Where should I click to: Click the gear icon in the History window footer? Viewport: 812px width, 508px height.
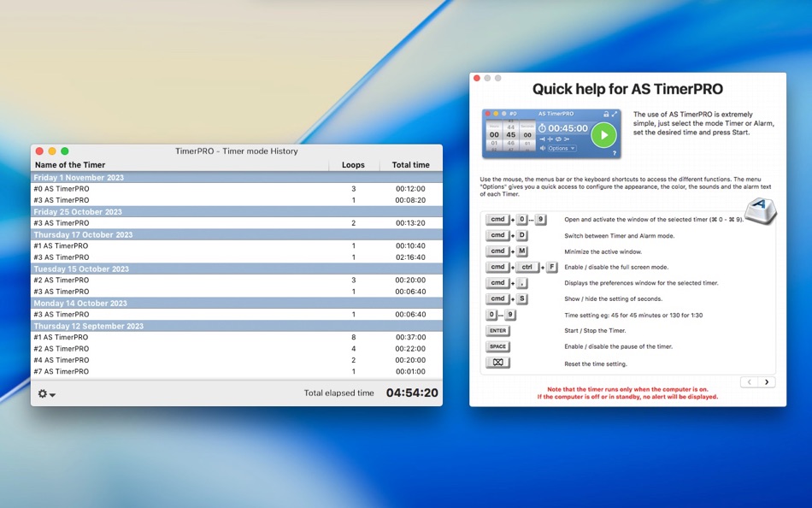(x=41, y=393)
